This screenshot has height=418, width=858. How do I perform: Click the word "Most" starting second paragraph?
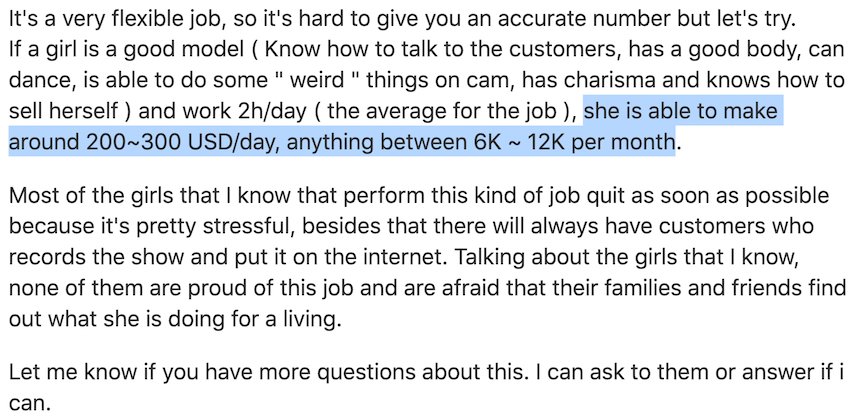click(x=30, y=196)
